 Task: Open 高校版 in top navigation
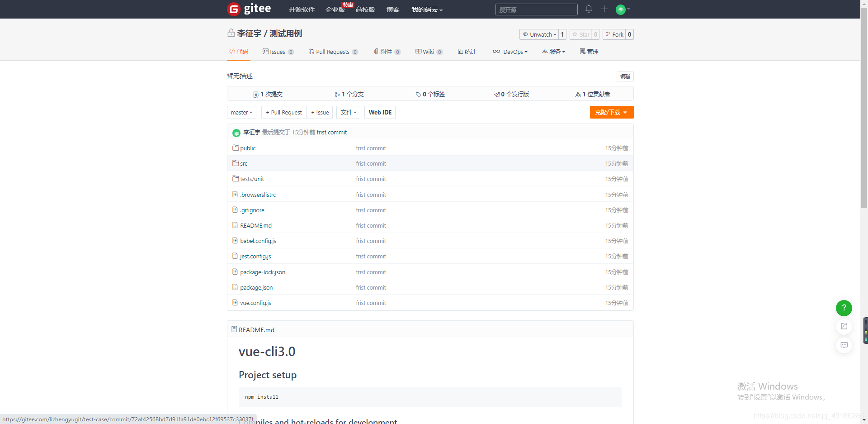click(x=365, y=10)
